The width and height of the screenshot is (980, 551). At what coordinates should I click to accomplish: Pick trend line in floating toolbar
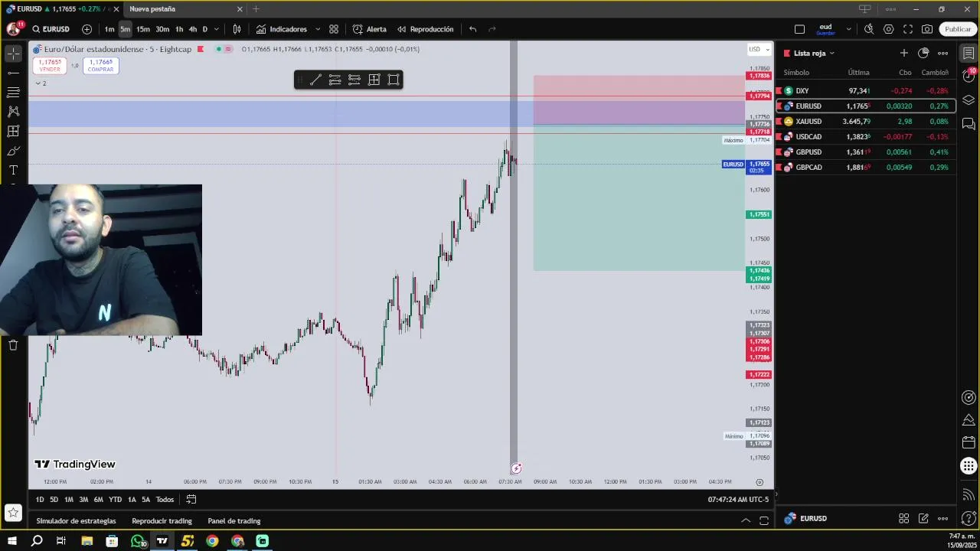click(315, 80)
